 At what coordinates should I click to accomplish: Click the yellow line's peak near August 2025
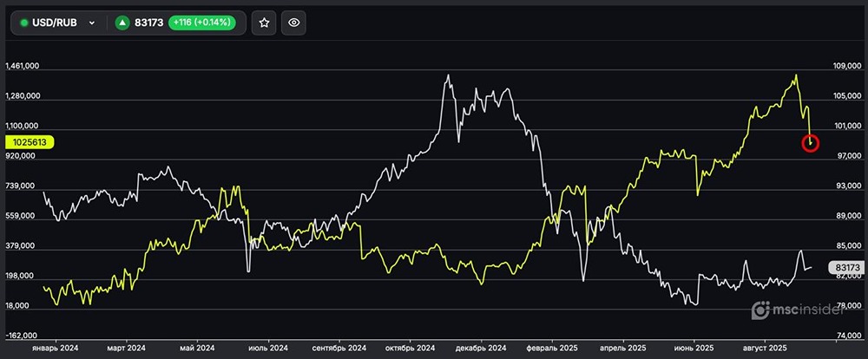[x=796, y=75]
